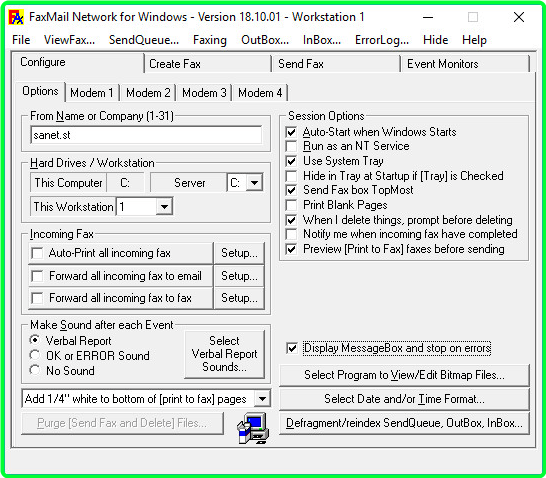Click Select Date and/or Time Format button
The height and width of the screenshot is (478, 546).
(x=404, y=399)
